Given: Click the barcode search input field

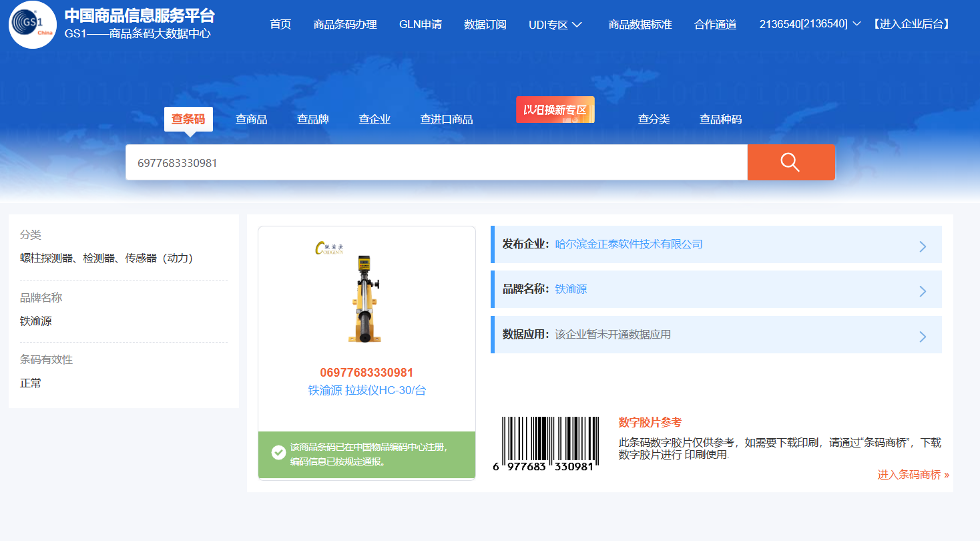Looking at the screenshot, I should click(x=437, y=162).
